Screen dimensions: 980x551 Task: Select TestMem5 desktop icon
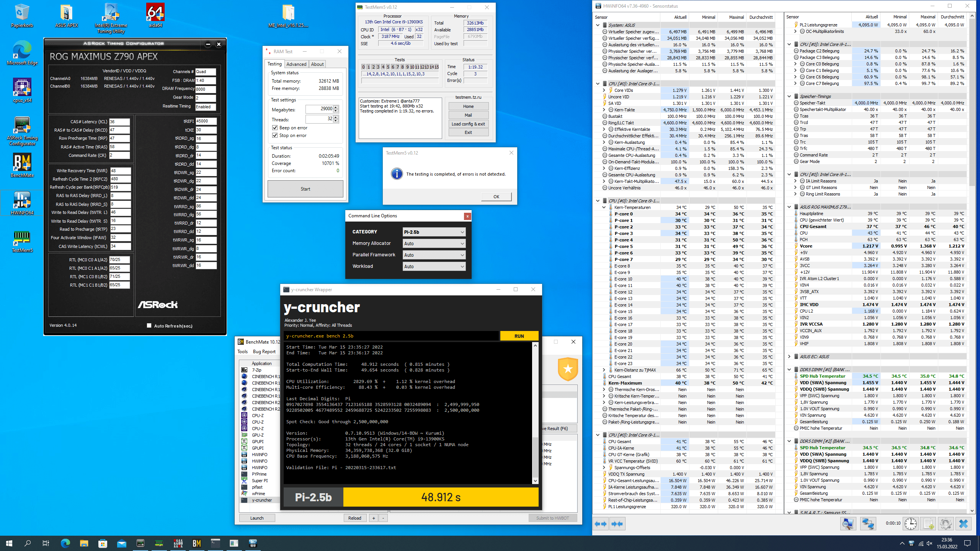pos(22,241)
